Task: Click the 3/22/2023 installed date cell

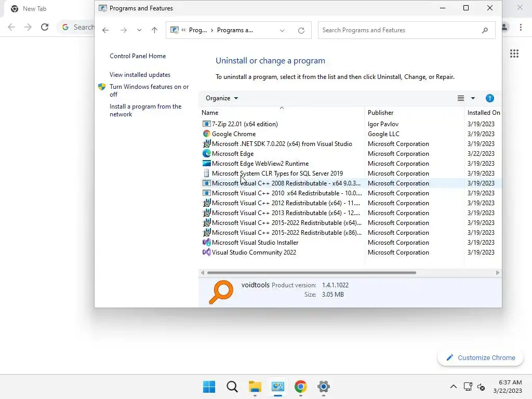Action: [481, 154]
